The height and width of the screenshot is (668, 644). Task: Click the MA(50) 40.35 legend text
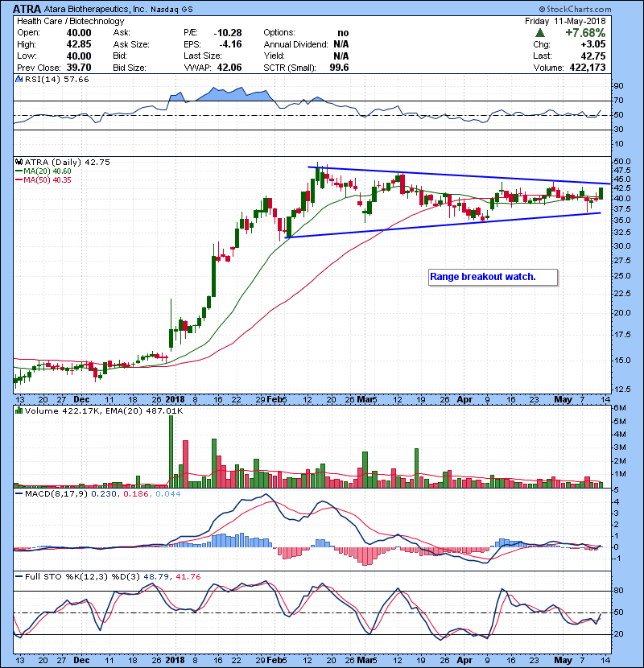pyautogui.click(x=47, y=180)
